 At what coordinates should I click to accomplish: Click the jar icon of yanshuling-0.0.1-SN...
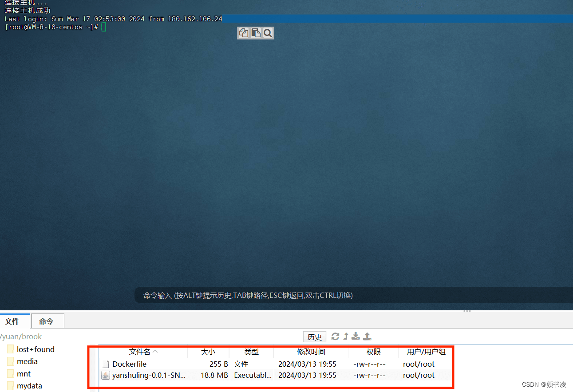click(x=106, y=375)
